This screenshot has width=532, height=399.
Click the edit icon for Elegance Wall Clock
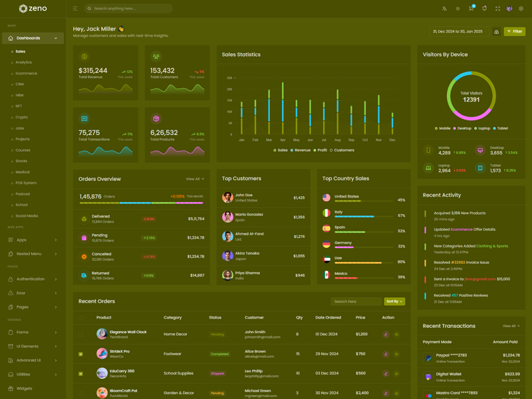pos(386,334)
